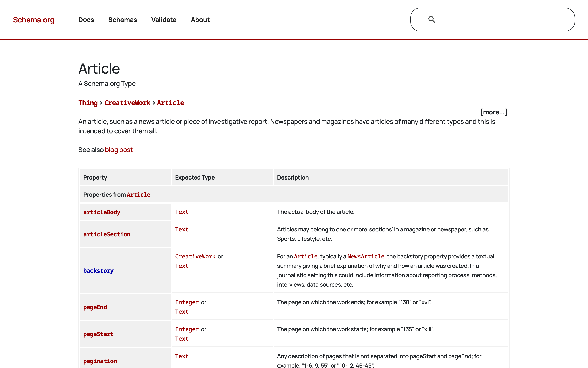Click the Property column header
Screen dimensions: 588x368
tap(125, 177)
